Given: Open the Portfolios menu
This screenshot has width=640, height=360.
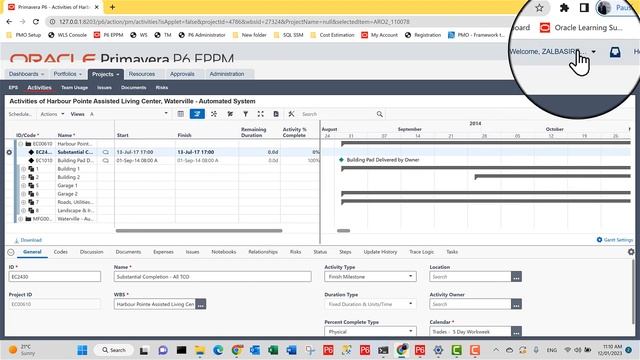Looking at the screenshot, I should pyautogui.click(x=67, y=74).
